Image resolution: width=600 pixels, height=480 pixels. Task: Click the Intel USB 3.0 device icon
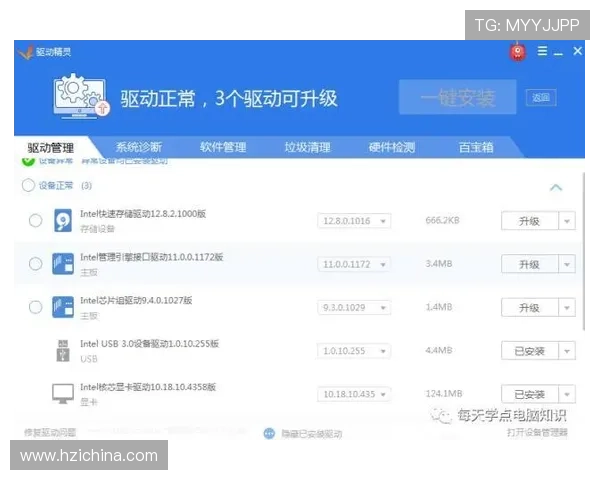click(63, 351)
